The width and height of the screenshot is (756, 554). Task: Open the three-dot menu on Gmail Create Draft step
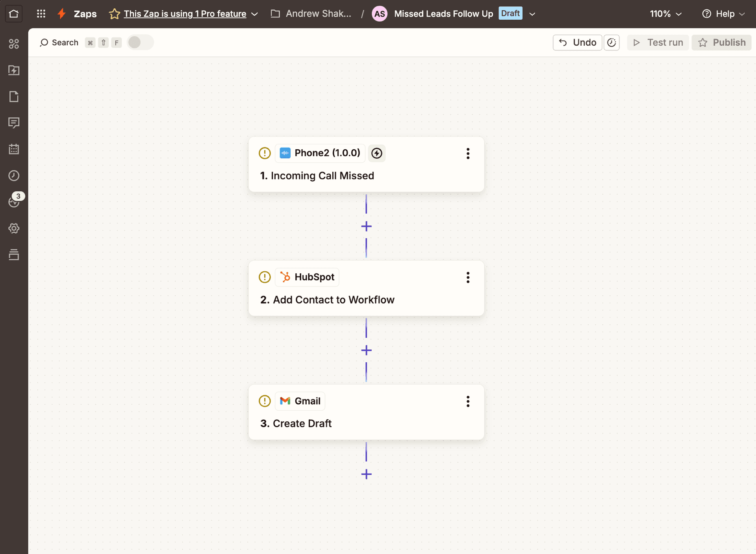pos(468,402)
